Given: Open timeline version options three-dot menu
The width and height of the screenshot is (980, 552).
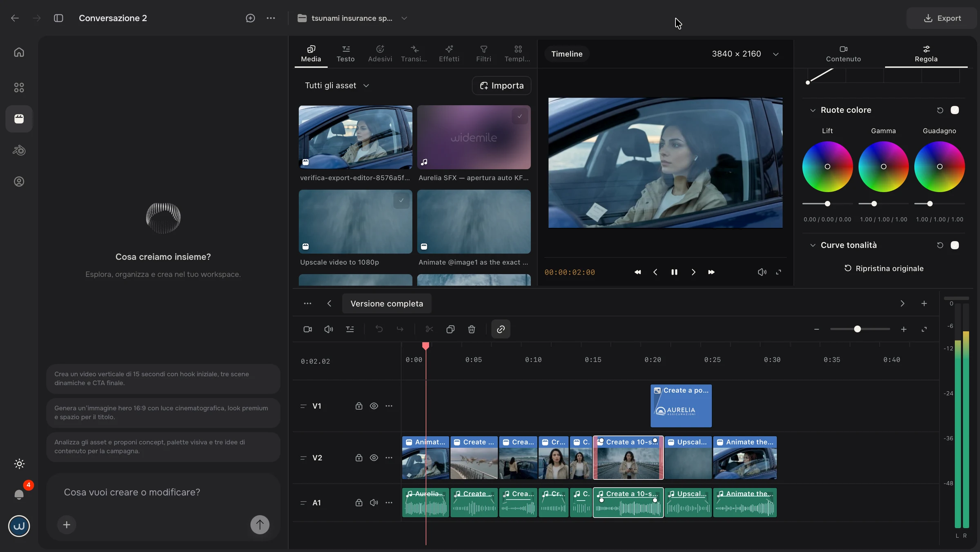Looking at the screenshot, I should click(307, 304).
